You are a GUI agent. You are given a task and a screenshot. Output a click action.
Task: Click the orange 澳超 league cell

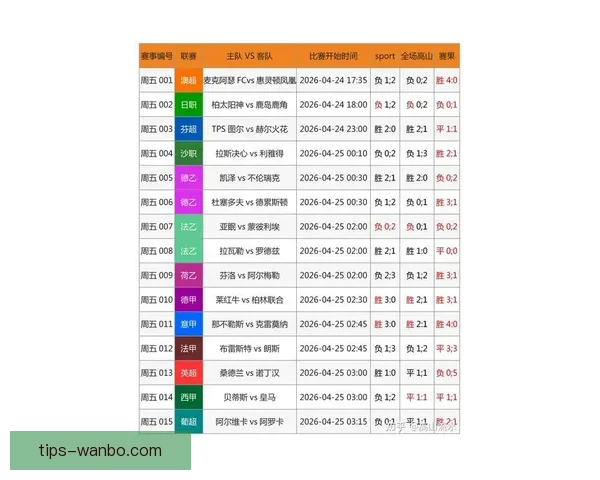pyautogui.click(x=189, y=80)
